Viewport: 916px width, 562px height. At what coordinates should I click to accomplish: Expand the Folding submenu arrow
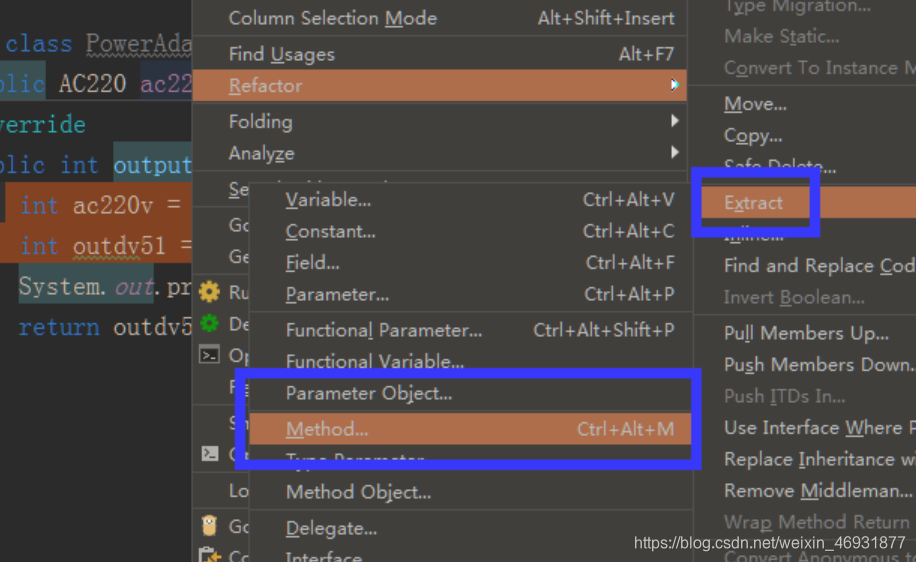[x=675, y=121]
